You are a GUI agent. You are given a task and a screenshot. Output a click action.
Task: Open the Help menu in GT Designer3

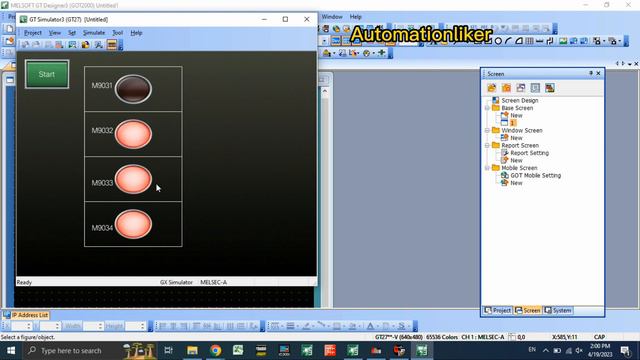coord(356,17)
